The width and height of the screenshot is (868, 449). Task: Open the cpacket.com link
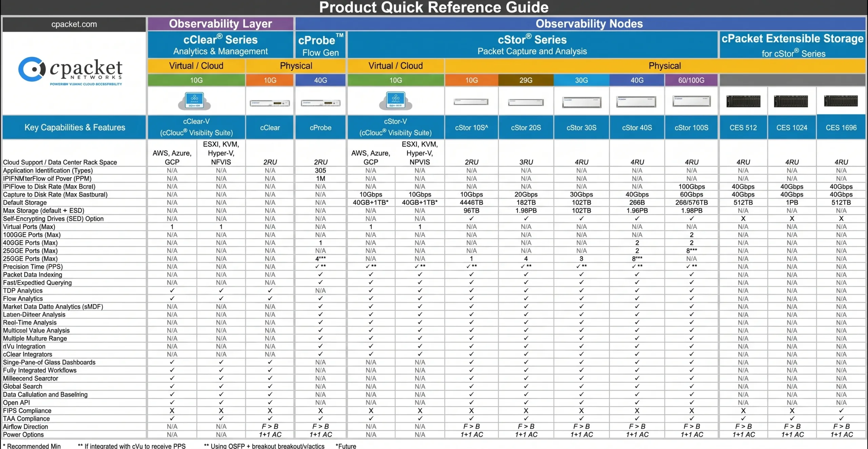point(74,24)
